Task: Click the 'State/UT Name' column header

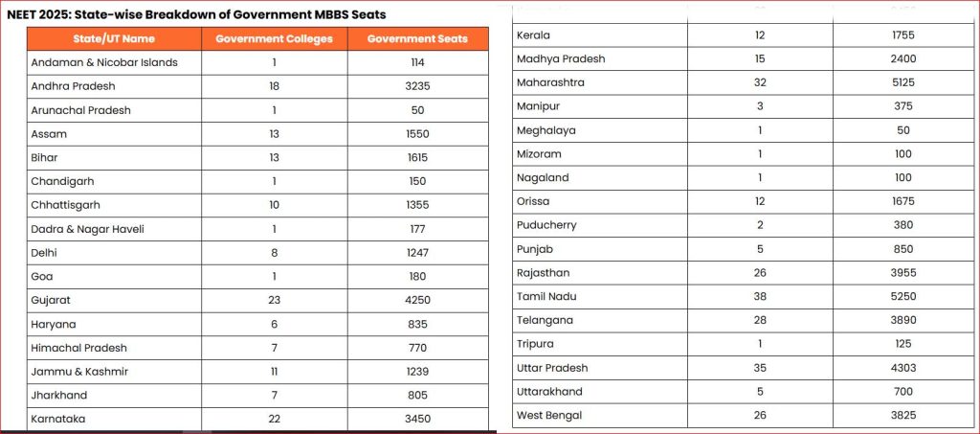Action: 114,39
